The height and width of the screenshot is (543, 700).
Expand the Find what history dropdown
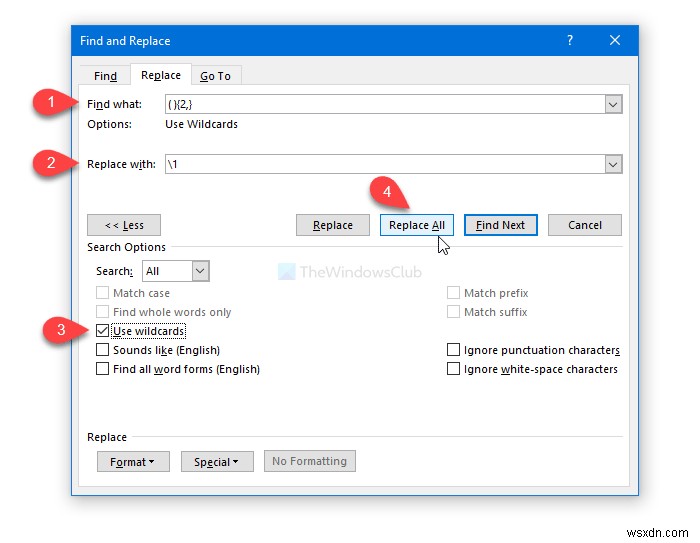point(613,104)
